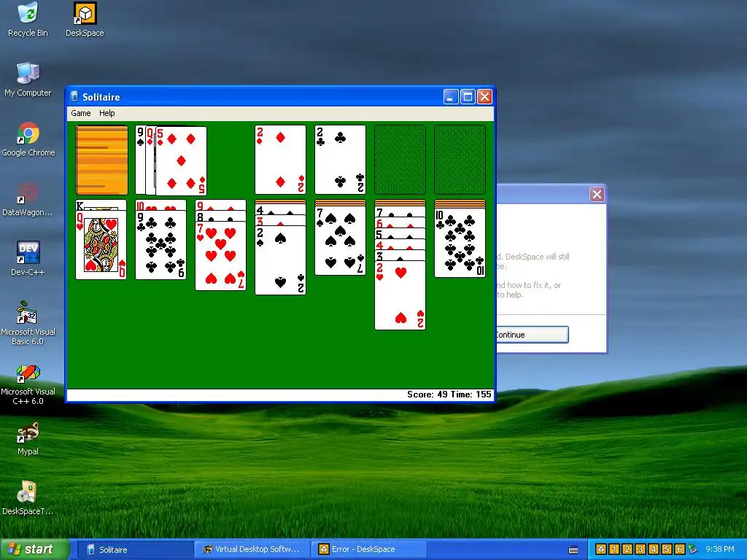
Task: Select the queen of hearts card
Action: [x=101, y=245]
